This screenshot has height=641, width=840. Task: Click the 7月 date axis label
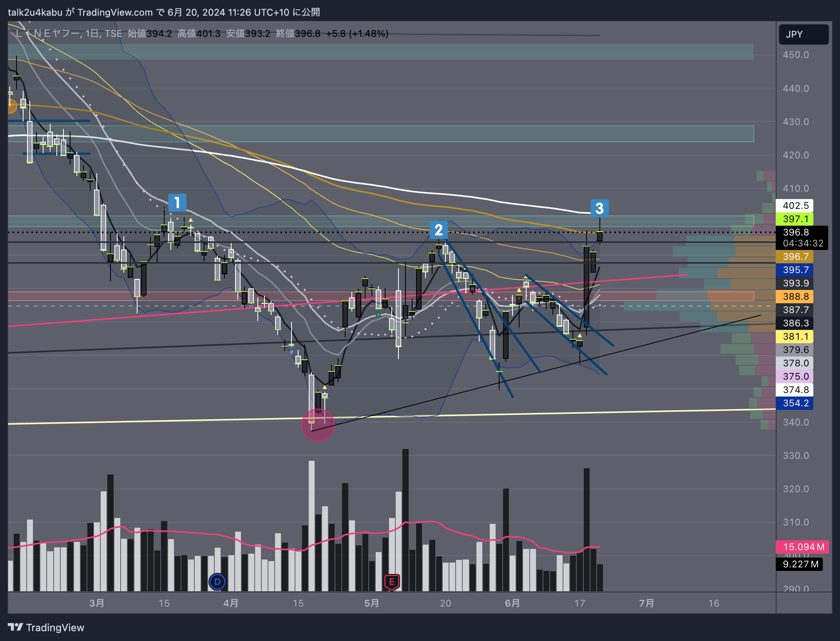(646, 603)
